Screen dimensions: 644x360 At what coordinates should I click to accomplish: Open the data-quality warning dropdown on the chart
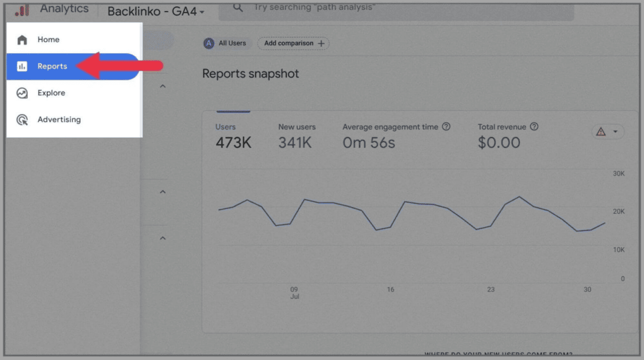(x=607, y=131)
